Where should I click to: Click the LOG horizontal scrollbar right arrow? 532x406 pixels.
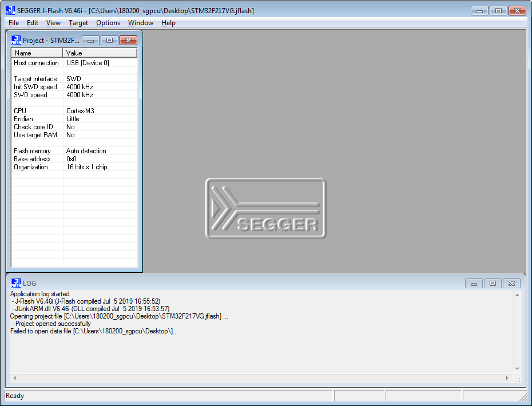pyautogui.click(x=507, y=378)
